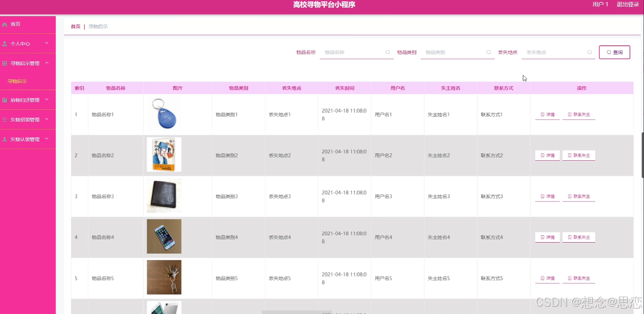This screenshot has height=314, width=644.
Task: Click the search icon in the 物品名称 field
Action: [388, 52]
